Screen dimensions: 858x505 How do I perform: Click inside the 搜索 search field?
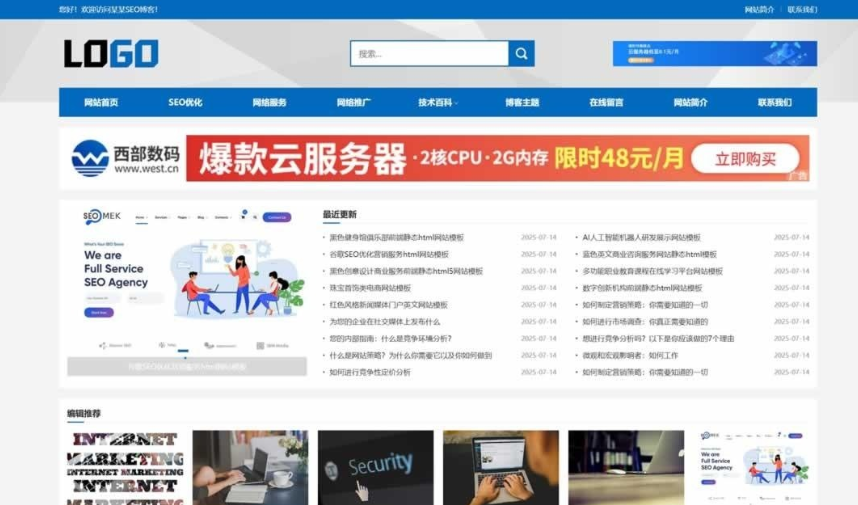(x=429, y=54)
